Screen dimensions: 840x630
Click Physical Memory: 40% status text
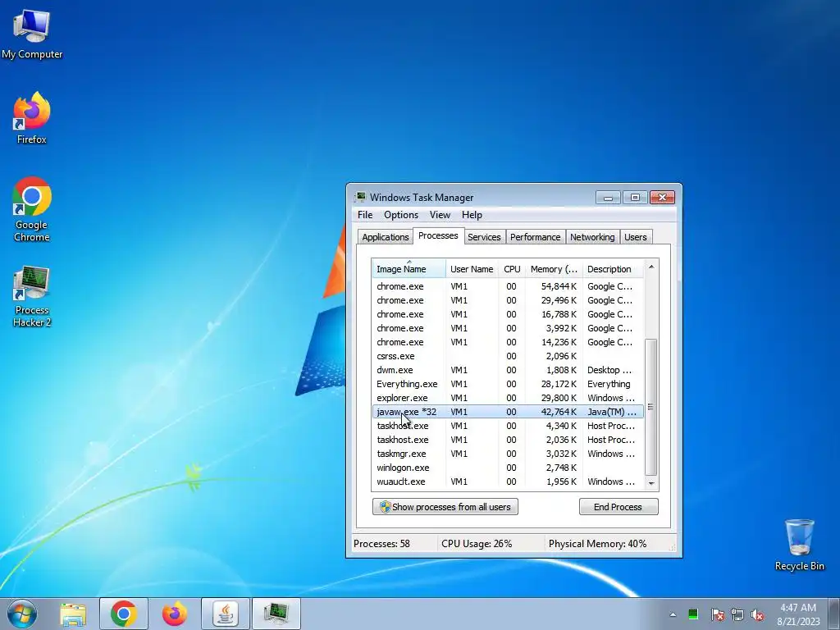coord(597,543)
